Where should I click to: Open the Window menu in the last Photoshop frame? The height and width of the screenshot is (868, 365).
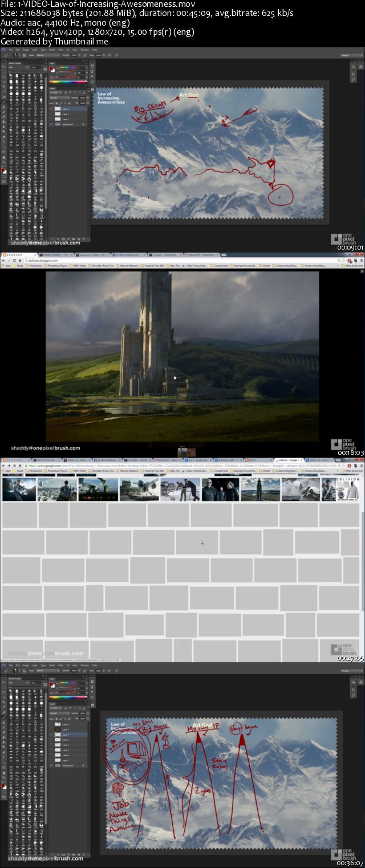coord(84,665)
